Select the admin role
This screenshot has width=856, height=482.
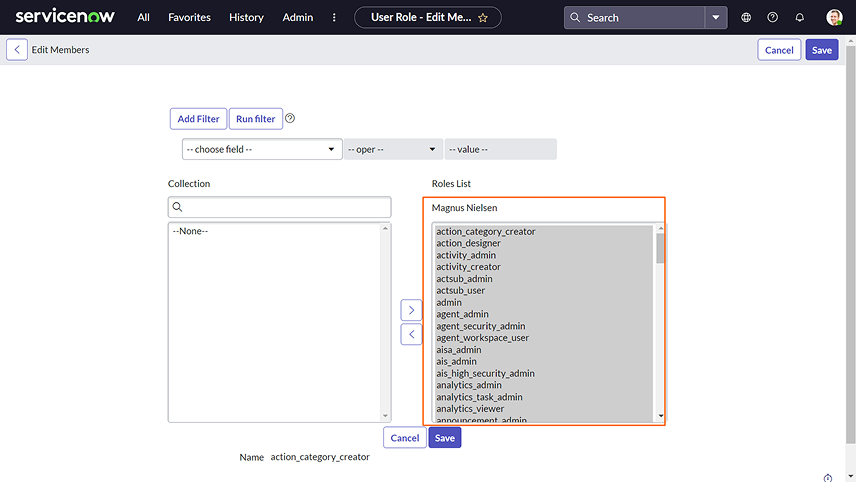click(x=544, y=302)
